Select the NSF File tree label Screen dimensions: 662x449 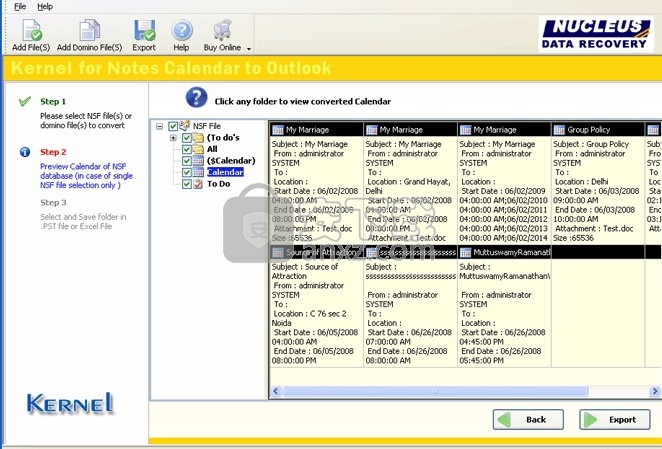coord(207,126)
